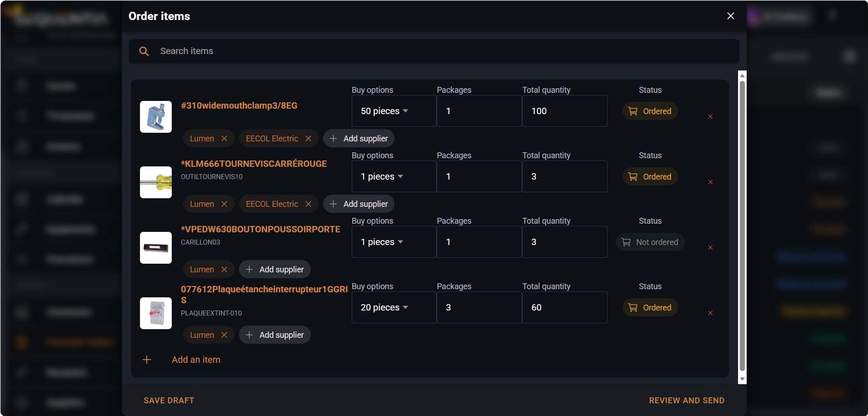
Task: Edit Packages field showing 3 for Plaque
Action: [479, 307]
